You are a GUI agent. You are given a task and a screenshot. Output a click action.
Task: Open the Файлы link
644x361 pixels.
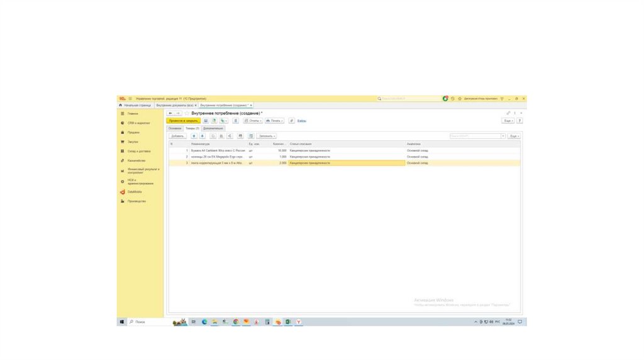302,121
